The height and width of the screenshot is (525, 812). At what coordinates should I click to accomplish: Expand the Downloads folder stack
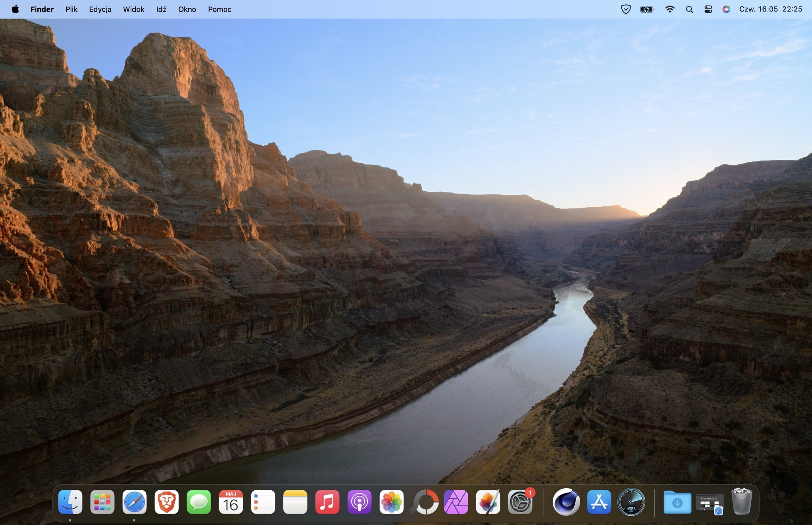coord(677,502)
